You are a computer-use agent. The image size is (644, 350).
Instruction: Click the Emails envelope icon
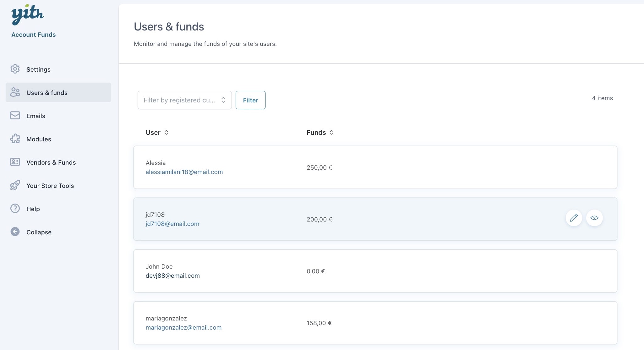tap(15, 116)
